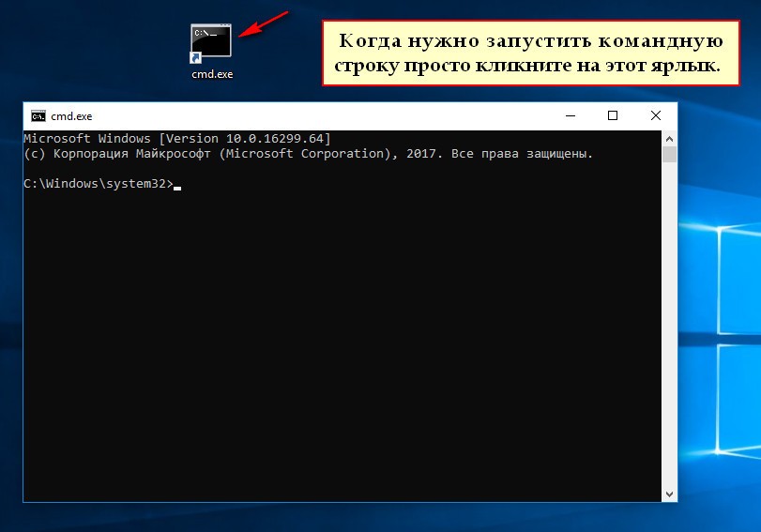Click the cmd.exe title text in title bar
Screen dimensions: 761x532
71,116
